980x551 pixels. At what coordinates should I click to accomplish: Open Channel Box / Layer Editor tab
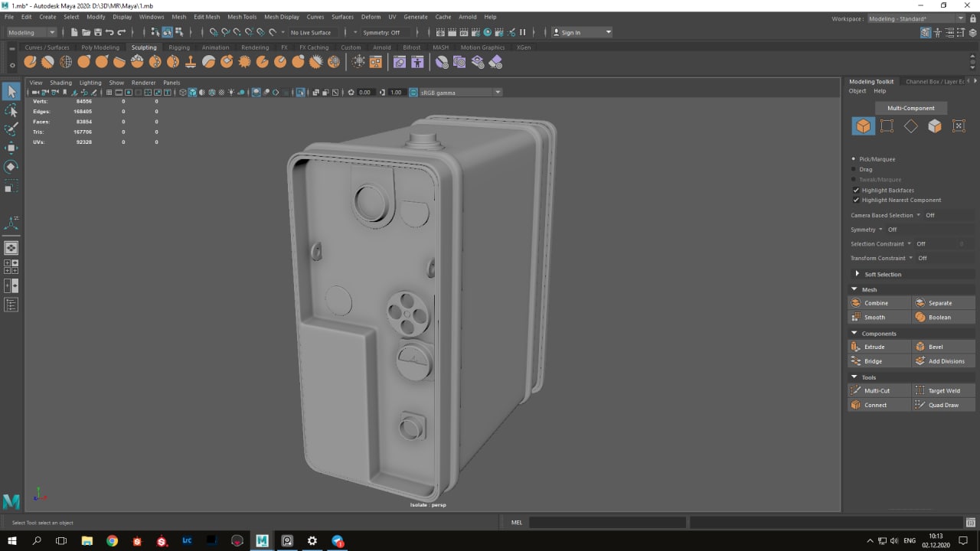click(935, 82)
